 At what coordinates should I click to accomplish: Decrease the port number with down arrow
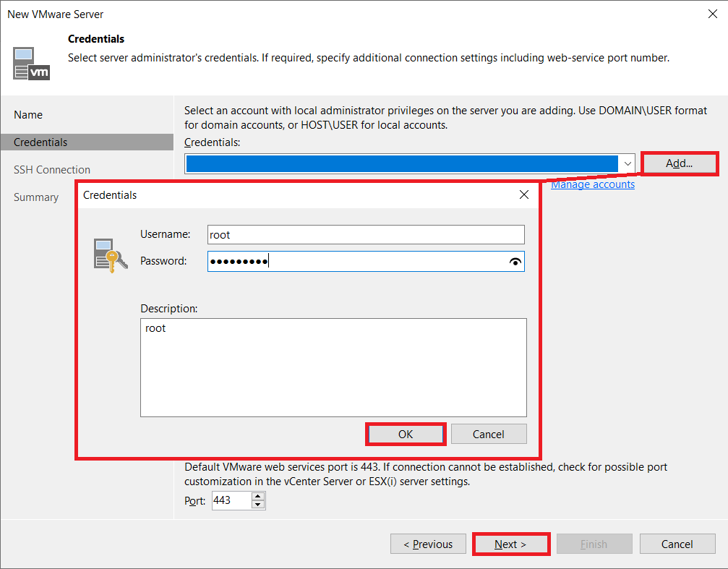[x=258, y=505]
